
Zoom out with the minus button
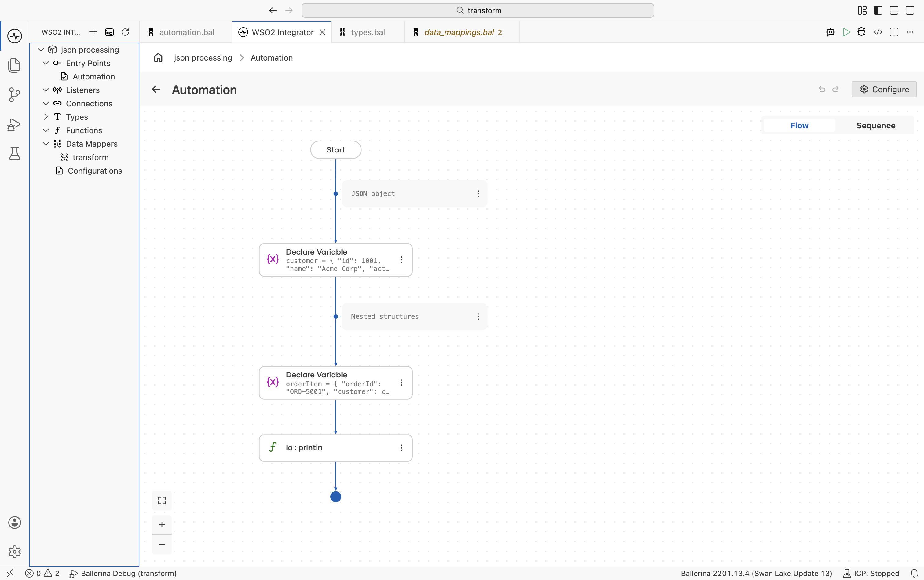pos(162,544)
